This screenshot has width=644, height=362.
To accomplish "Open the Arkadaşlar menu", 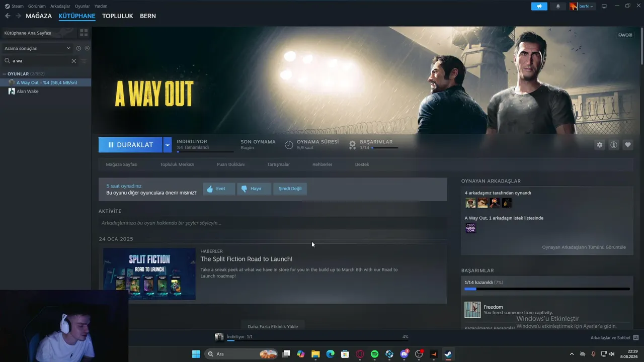I will pyautogui.click(x=60, y=6).
